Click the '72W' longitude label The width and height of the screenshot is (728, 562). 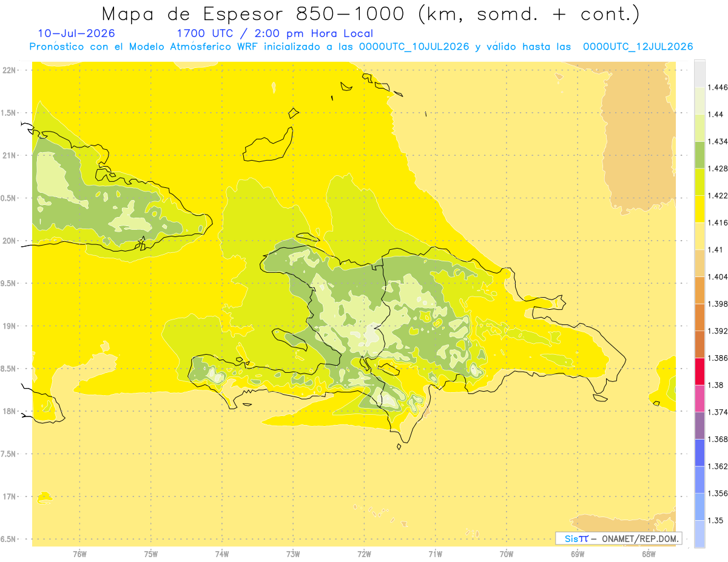pos(364,554)
